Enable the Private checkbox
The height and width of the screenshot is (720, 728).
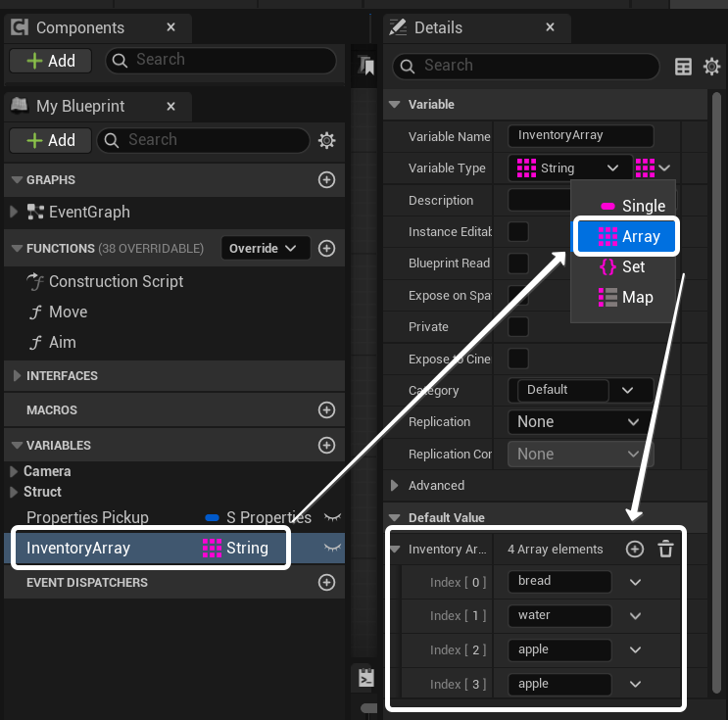click(518, 326)
